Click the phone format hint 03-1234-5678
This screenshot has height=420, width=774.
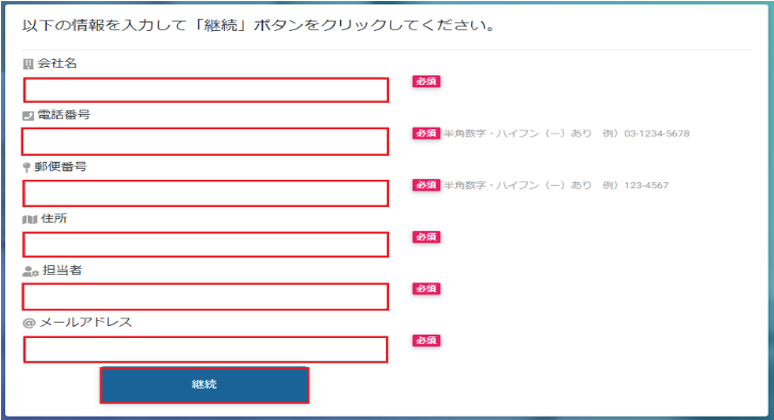(x=657, y=134)
